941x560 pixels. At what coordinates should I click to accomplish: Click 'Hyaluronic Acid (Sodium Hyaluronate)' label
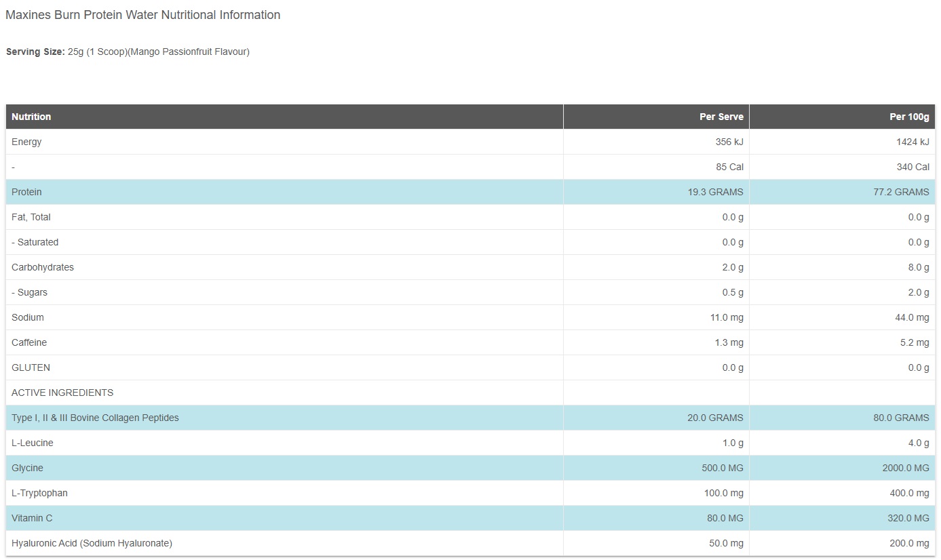[x=92, y=543]
